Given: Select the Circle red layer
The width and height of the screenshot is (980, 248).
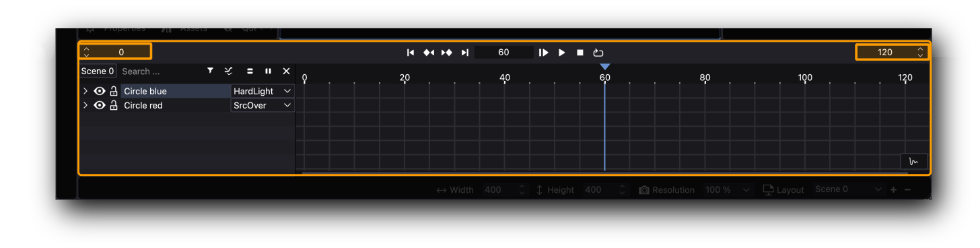Looking at the screenshot, I should tap(143, 105).
